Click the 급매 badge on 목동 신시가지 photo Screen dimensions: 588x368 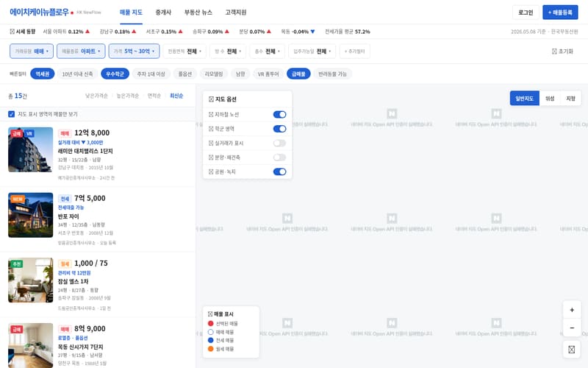17,329
